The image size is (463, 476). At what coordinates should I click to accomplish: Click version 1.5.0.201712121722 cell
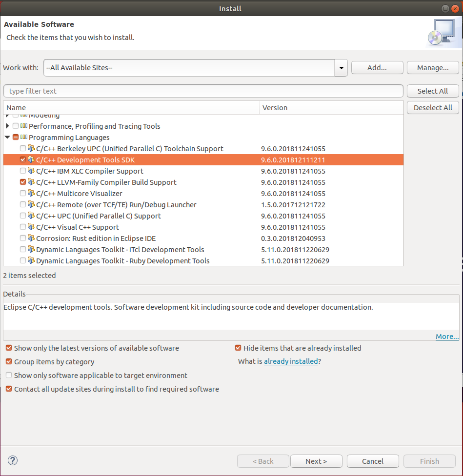point(293,205)
